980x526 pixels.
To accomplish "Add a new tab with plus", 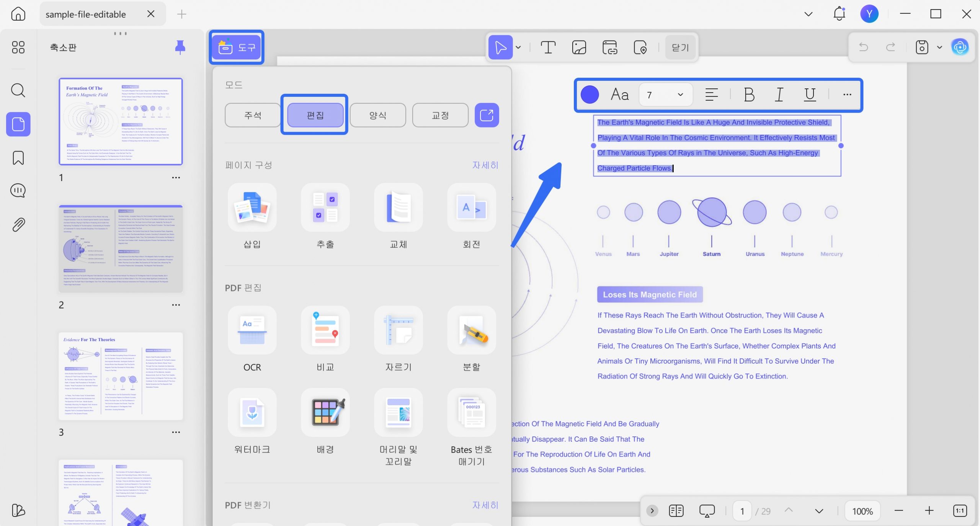I will (x=181, y=14).
